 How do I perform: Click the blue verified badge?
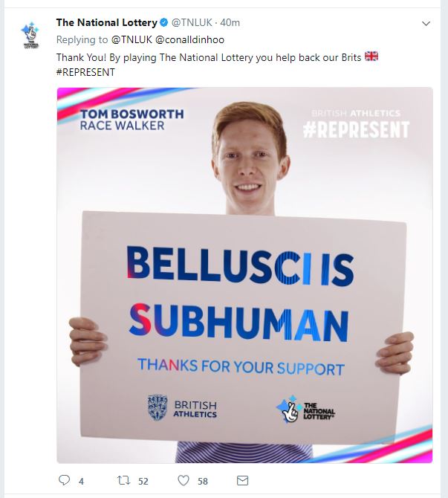pos(164,22)
